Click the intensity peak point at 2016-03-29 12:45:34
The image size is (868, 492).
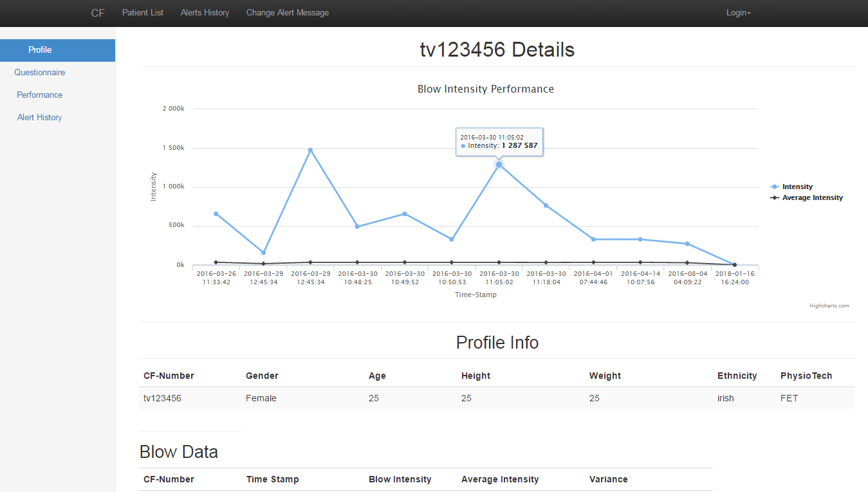pos(310,150)
